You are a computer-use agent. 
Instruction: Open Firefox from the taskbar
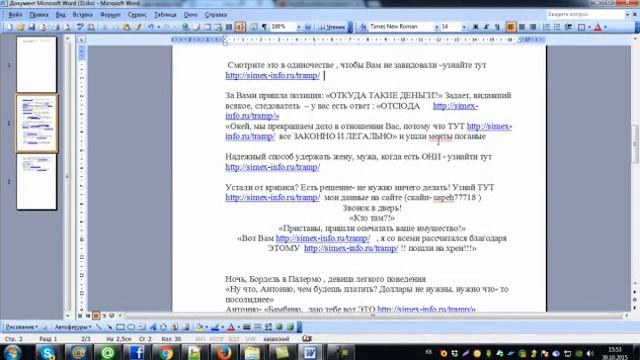[x=224, y=352]
